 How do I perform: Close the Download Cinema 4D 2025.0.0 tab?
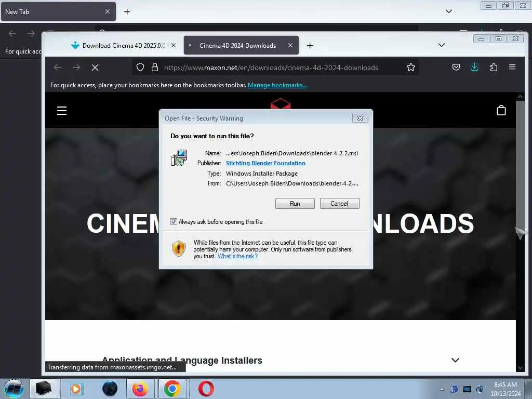point(174,45)
